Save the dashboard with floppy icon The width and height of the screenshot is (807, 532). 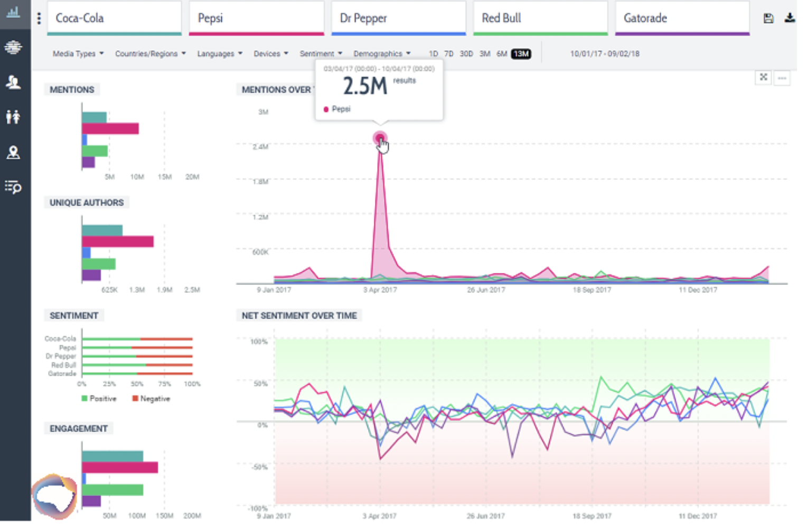point(768,18)
